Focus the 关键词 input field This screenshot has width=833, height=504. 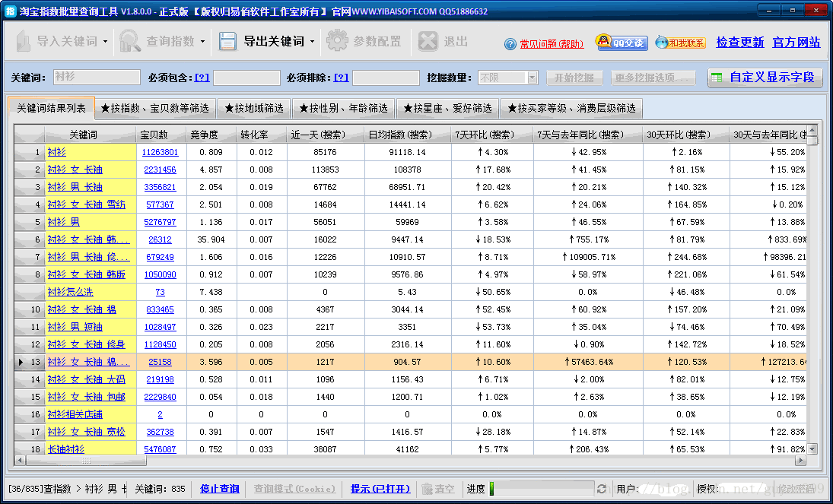click(x=97, y=78)
